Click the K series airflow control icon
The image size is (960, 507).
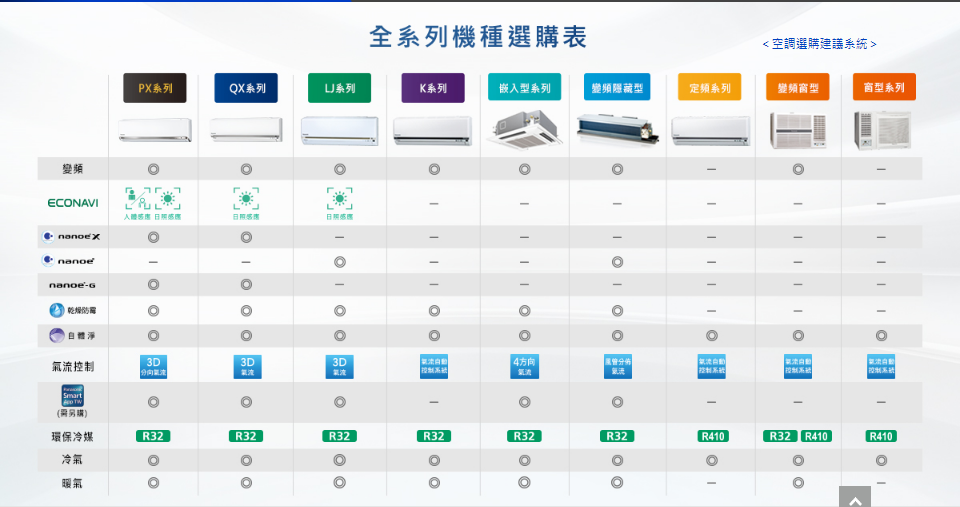pyautogui.click(x=434, y=366)
